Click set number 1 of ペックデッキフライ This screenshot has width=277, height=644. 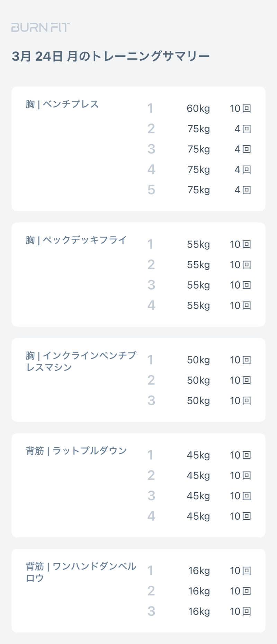(x=150, y=245)
